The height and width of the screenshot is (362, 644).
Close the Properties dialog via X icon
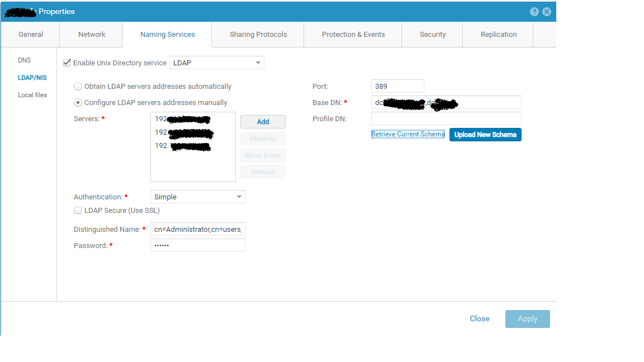547,11
